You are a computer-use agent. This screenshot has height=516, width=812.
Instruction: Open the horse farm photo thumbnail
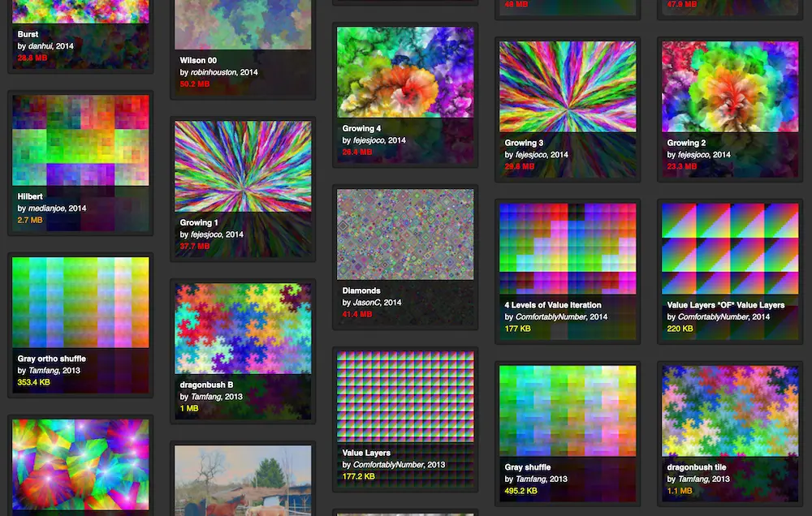click(243, 481)
